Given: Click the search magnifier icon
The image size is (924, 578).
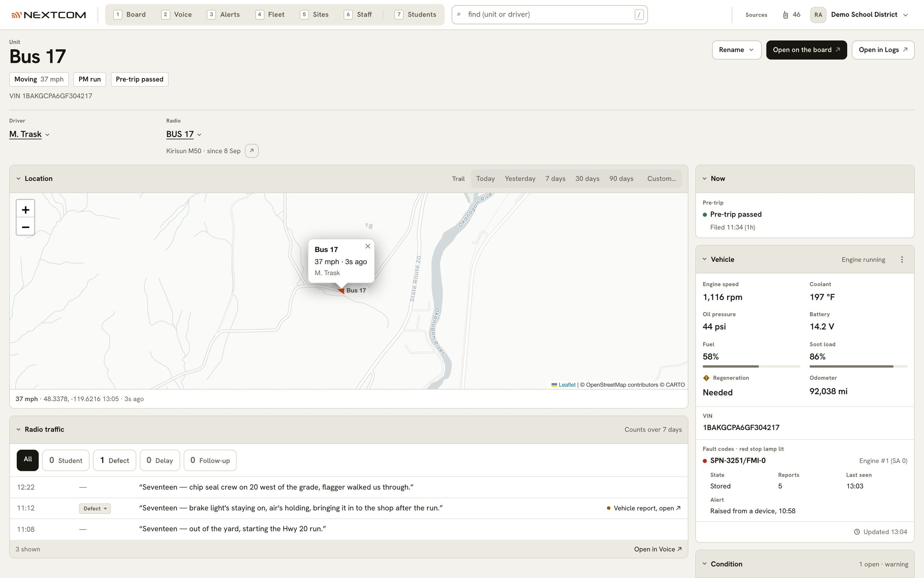Looking at the screenshot, I should 459,15.
